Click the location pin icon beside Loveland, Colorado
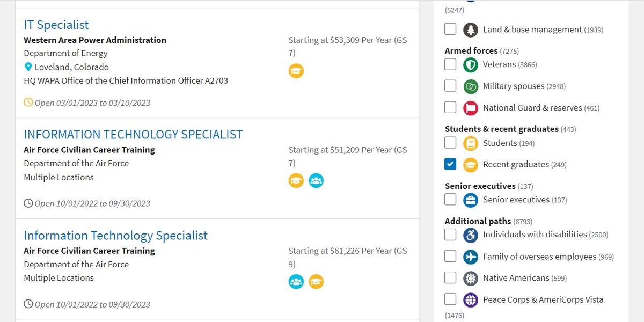 (x=28, y=67)
